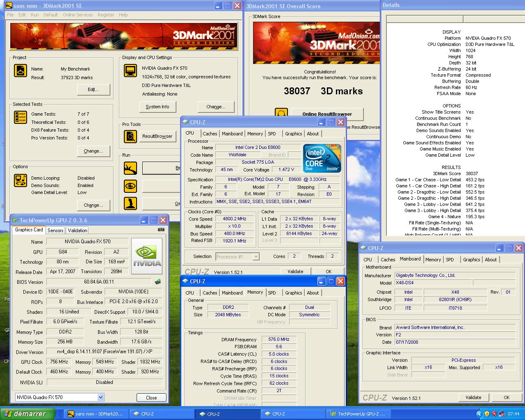Click the System Info button
The image size is (525, 420).
point(157,107)
